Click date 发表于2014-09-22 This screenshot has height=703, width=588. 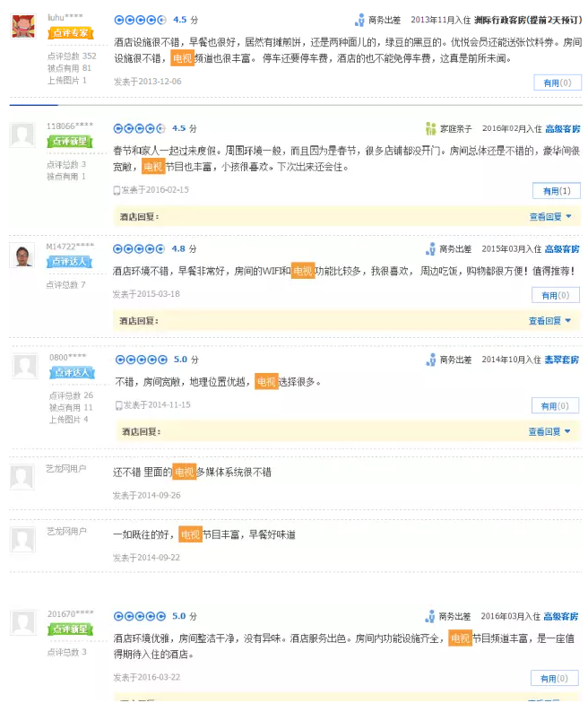click(147, 558)
